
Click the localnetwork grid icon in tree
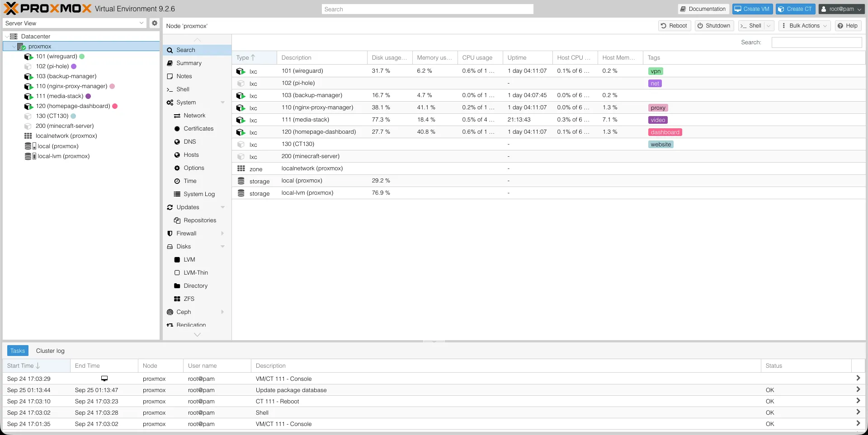click(x=28, y=136)
